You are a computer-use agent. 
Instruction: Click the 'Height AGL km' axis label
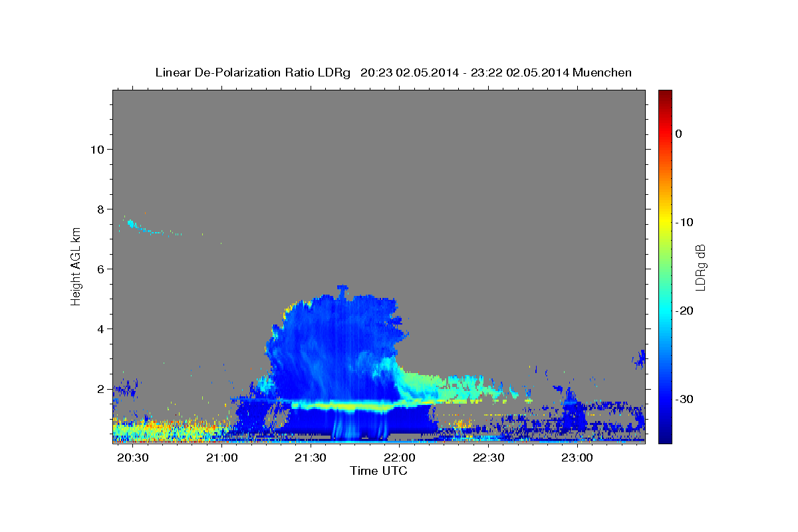pos(76,267)
